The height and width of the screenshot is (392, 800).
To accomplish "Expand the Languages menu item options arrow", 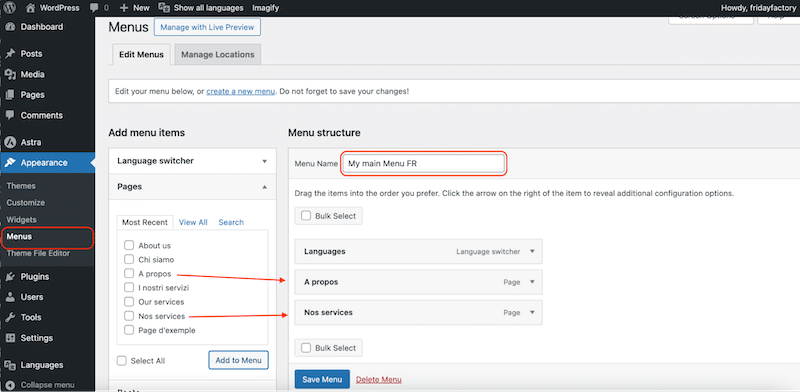I will (x=532, y=252).
